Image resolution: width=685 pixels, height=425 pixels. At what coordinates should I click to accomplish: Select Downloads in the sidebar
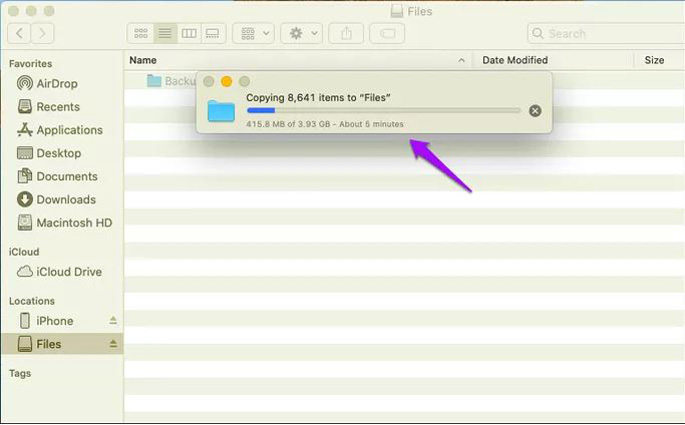click(66, 199)
